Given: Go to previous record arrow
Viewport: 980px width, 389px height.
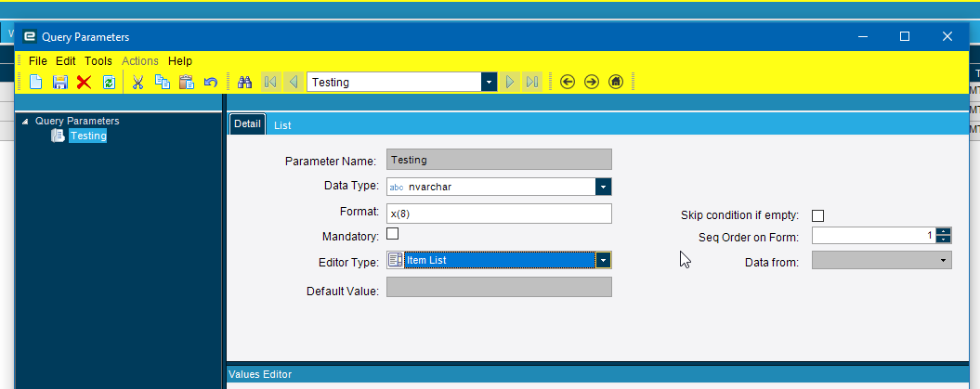Looking at the screenshot, I should point(294,82).
